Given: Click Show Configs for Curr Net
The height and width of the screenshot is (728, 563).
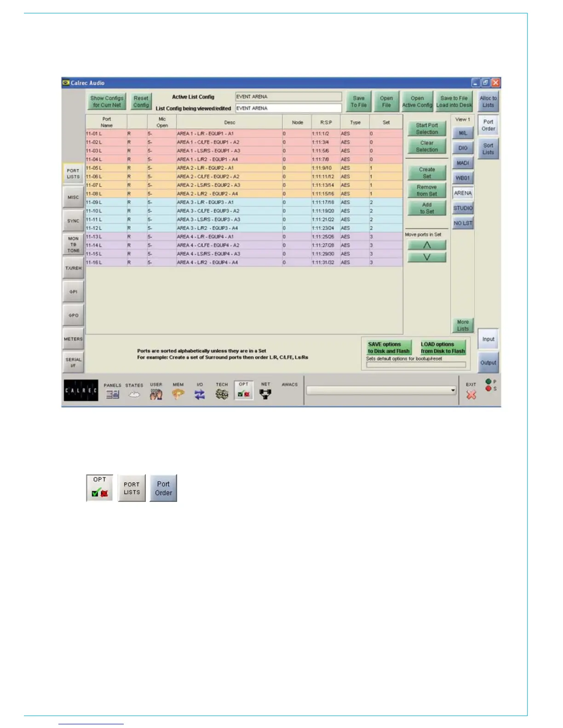Looking at the screenshot, I should point(107,102).
